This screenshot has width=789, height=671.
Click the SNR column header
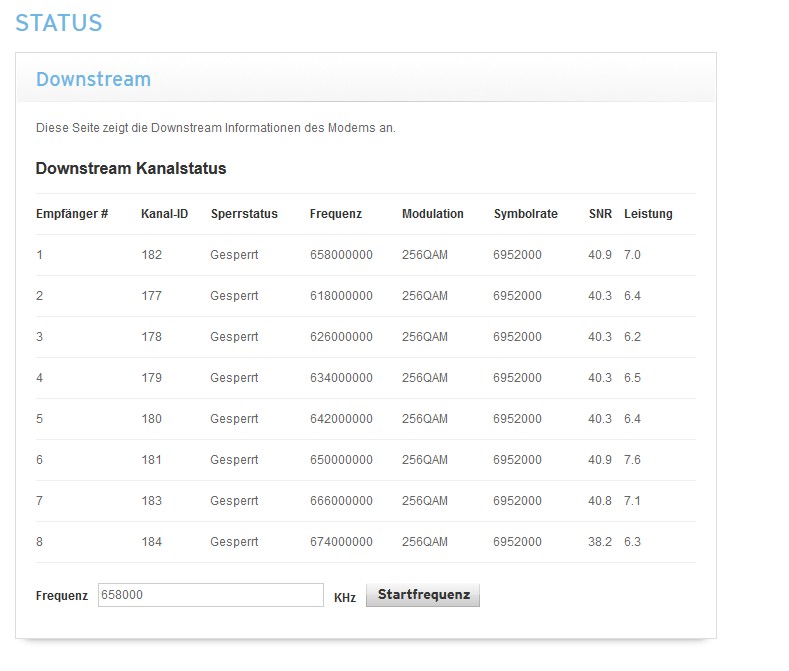click(600, 214)
